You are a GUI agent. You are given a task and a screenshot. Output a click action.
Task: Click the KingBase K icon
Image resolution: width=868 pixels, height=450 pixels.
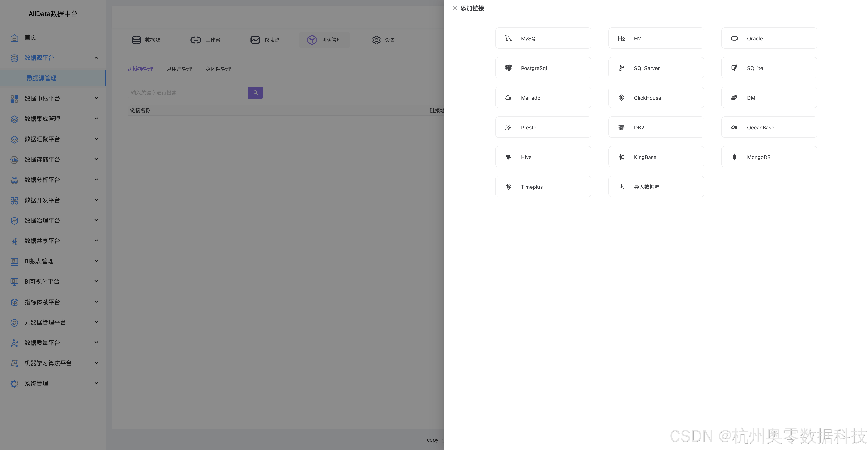(621, 157)
